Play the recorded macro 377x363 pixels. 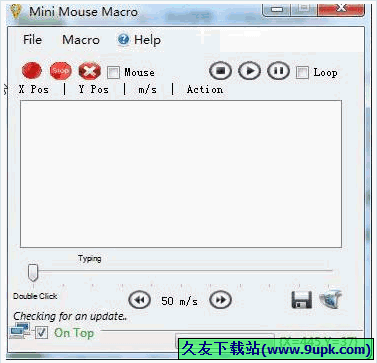(249, 71)
